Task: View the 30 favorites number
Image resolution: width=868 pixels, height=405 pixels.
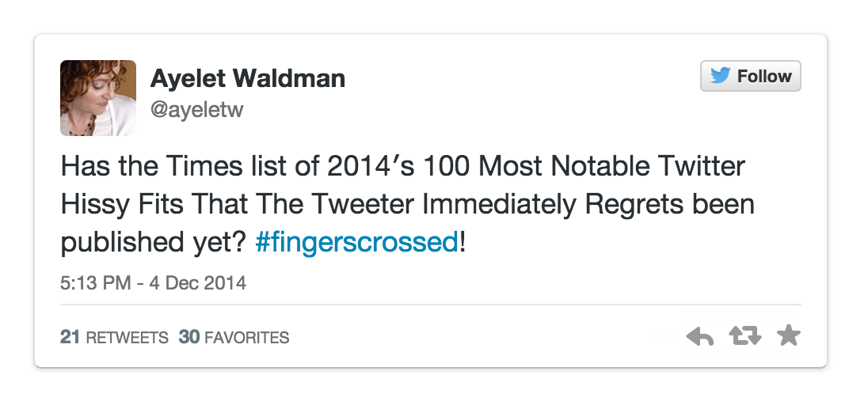Action: pyautogui.click(x=188, y=338)
